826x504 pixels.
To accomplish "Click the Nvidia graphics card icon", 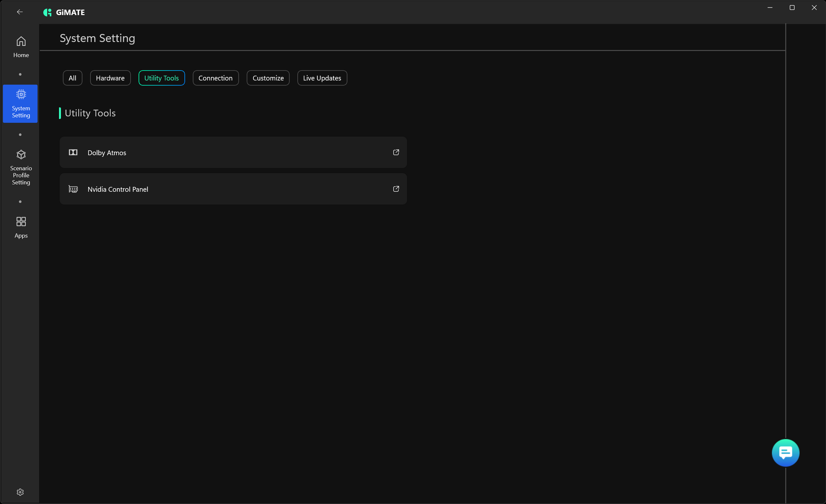I will [x=73, y=189].
